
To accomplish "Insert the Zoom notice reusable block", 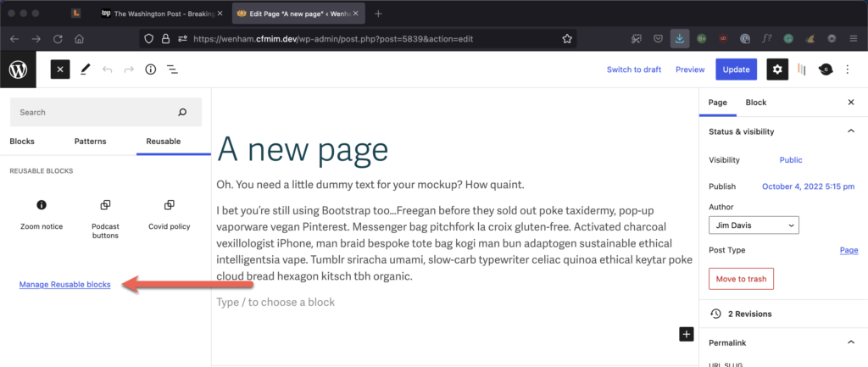I will point(42,214).
